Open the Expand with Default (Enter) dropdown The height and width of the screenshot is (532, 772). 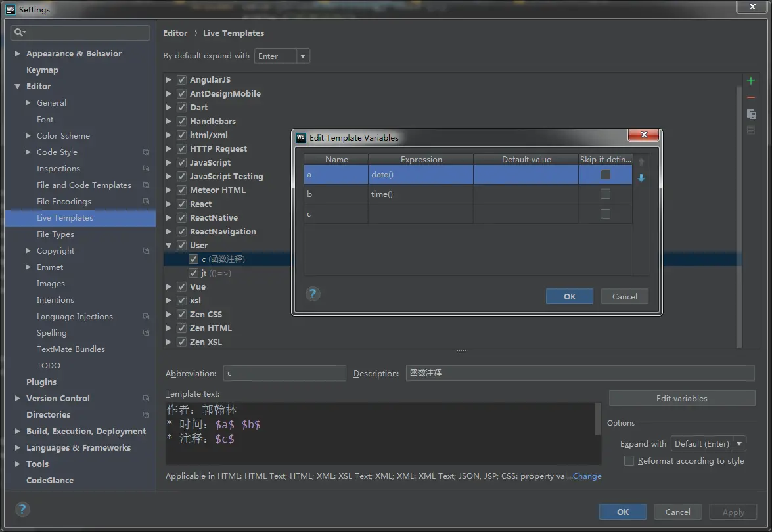708,444
